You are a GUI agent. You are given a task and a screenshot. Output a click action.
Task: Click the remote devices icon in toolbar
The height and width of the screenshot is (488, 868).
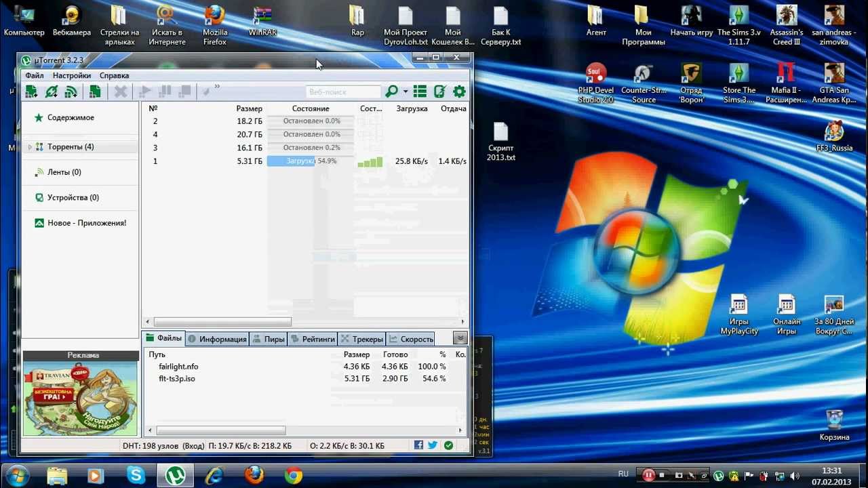coord(439,91)
